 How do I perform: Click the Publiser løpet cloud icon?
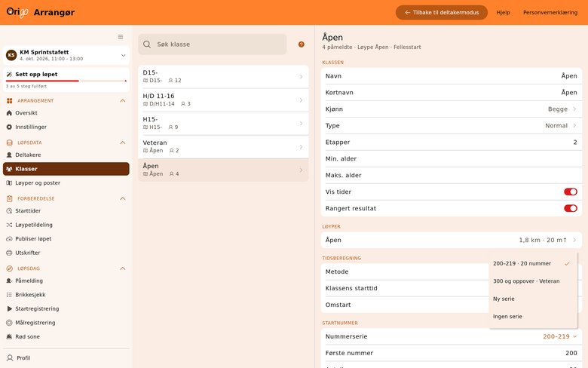pos(9,238)
